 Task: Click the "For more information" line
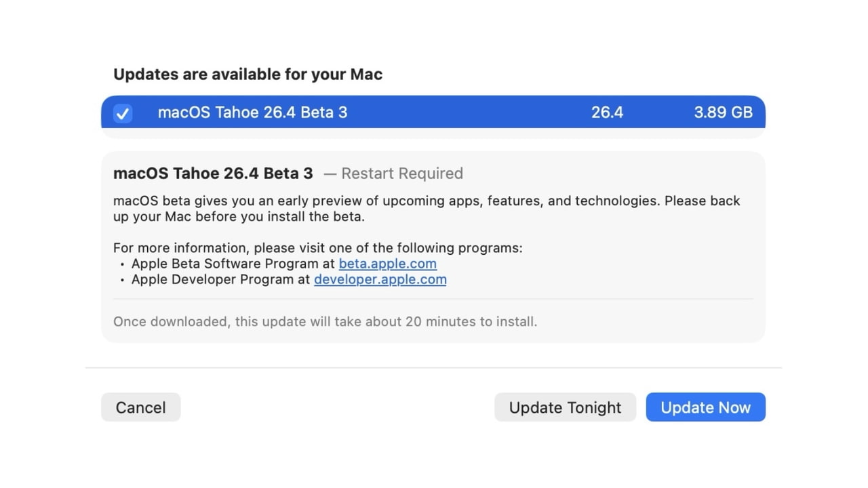tap(317, 248)
